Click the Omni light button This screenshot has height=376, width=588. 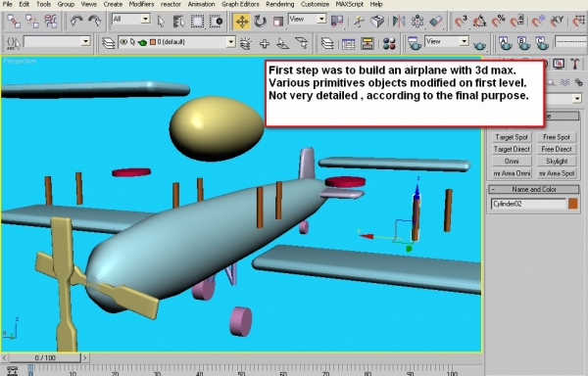pos(512,161)
